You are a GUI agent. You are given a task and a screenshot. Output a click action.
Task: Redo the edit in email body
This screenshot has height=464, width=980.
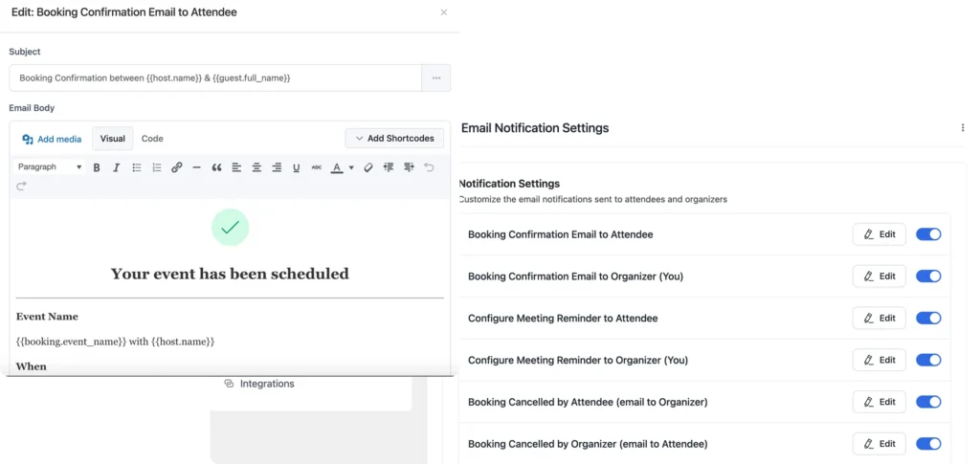tap(21, 187)
